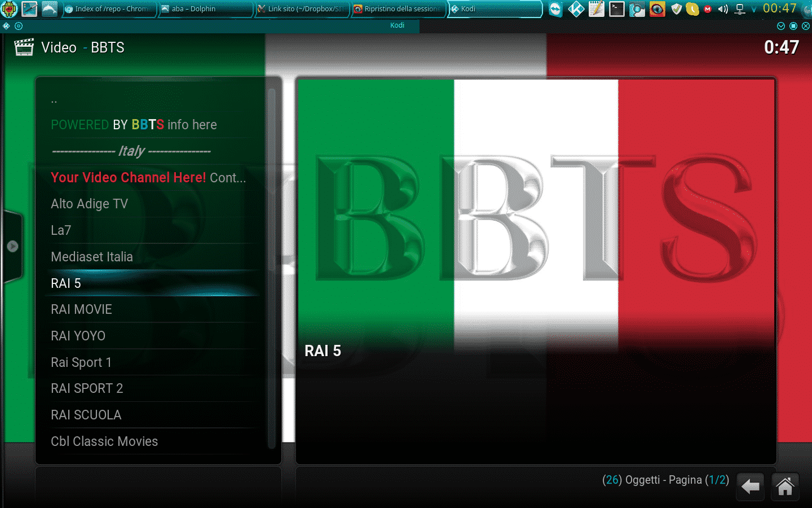Open the volume speaker tray icon
Screen dimensions: 812x508
coord(723,9)
